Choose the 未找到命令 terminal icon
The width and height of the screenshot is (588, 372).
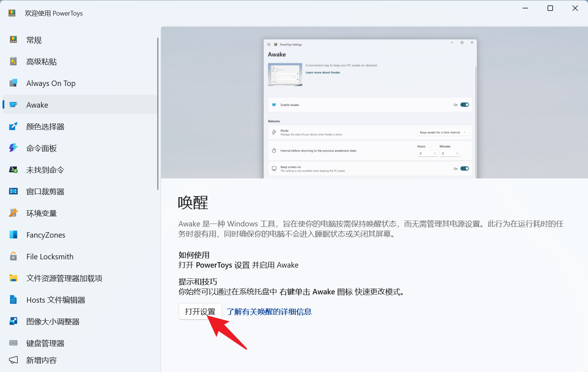pyautogui.click(x=13, y=170)
